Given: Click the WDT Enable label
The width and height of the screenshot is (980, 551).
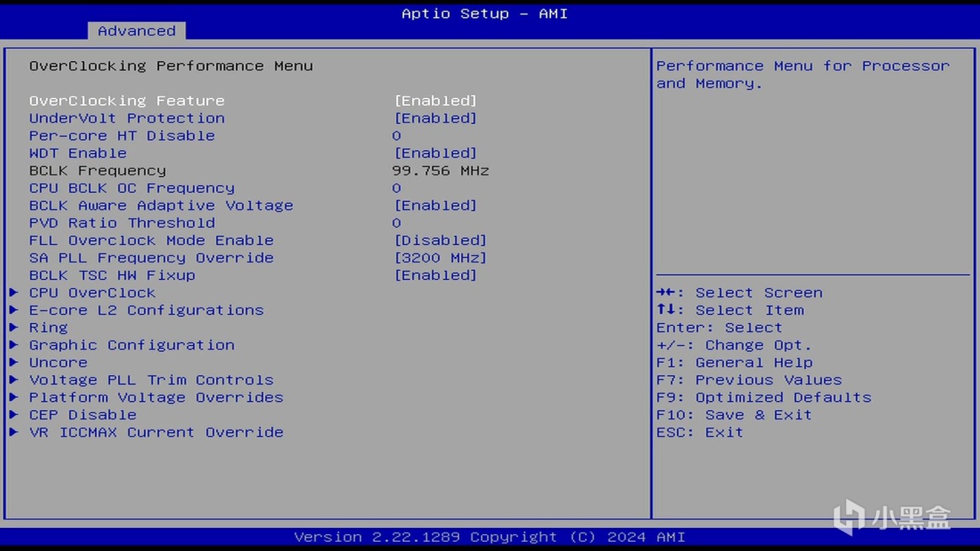Looking at the screenshot, I should (78, 153).
